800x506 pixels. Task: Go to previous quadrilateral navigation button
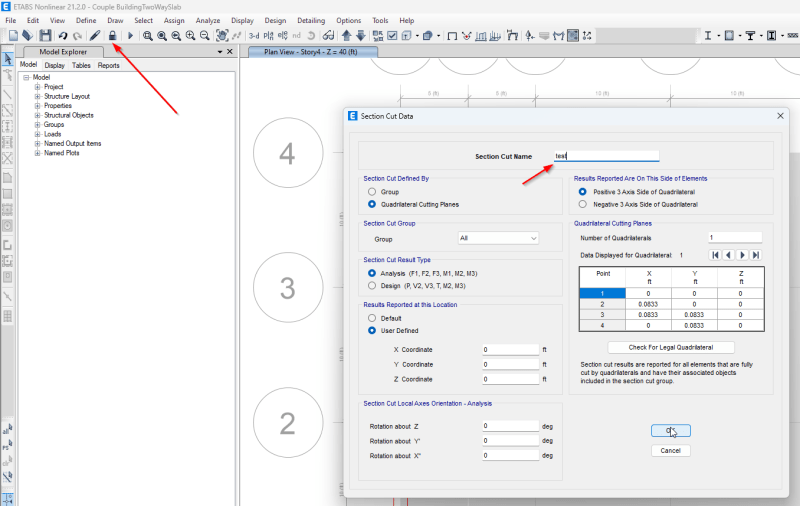729,255
